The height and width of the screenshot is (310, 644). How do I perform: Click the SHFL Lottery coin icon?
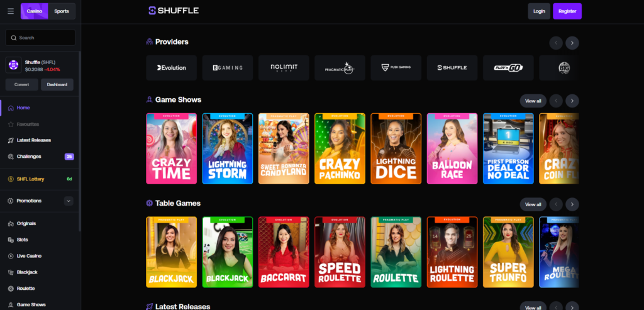click(x=11, y=179)
